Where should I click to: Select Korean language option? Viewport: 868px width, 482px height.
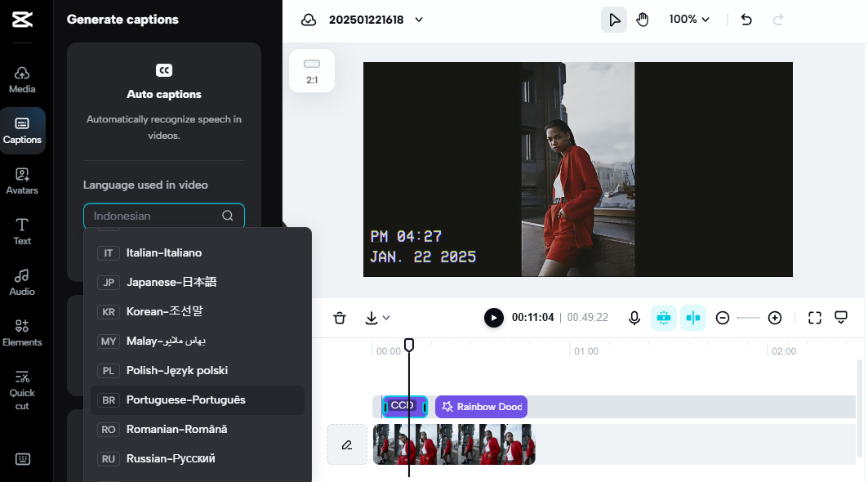[198, 311]
